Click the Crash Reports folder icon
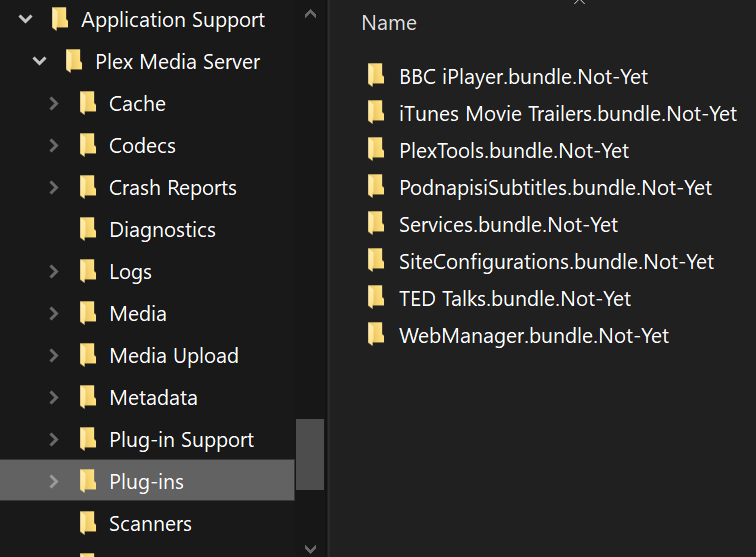This screenshot has height=557, width=756. click(88, 188)
